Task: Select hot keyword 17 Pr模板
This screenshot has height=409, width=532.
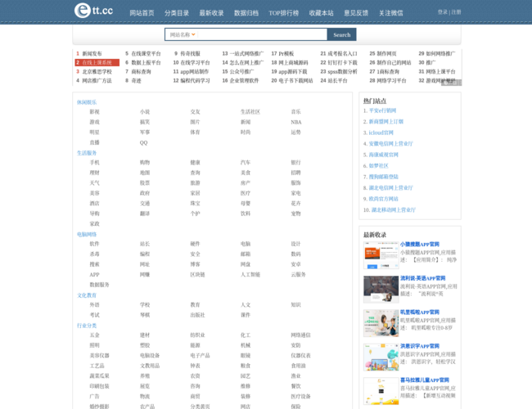Action: pyautogui.click(x=286, y=54)
